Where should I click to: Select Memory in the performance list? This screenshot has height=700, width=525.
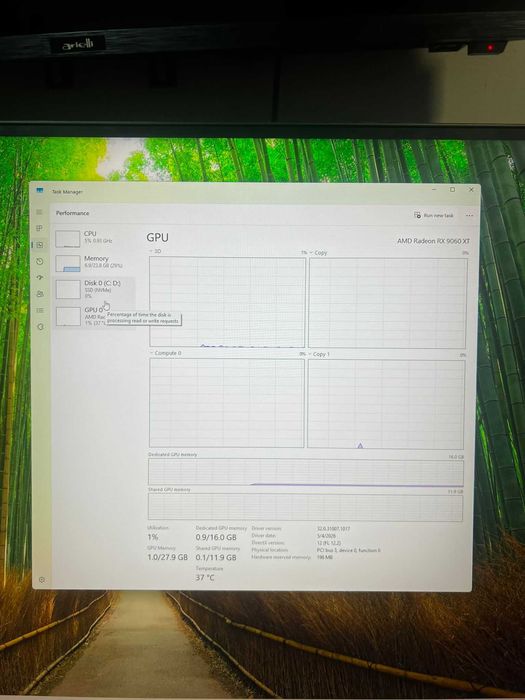click(x=94, y=262)
